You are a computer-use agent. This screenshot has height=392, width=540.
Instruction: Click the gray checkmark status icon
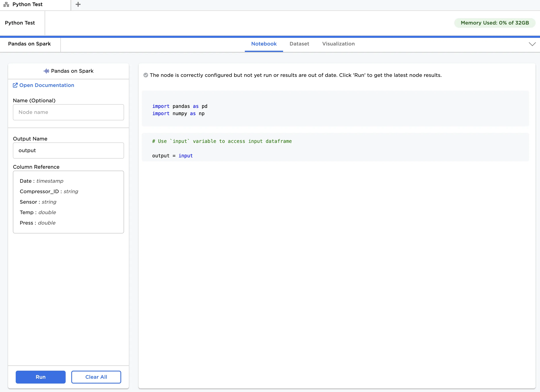[146, 75]
